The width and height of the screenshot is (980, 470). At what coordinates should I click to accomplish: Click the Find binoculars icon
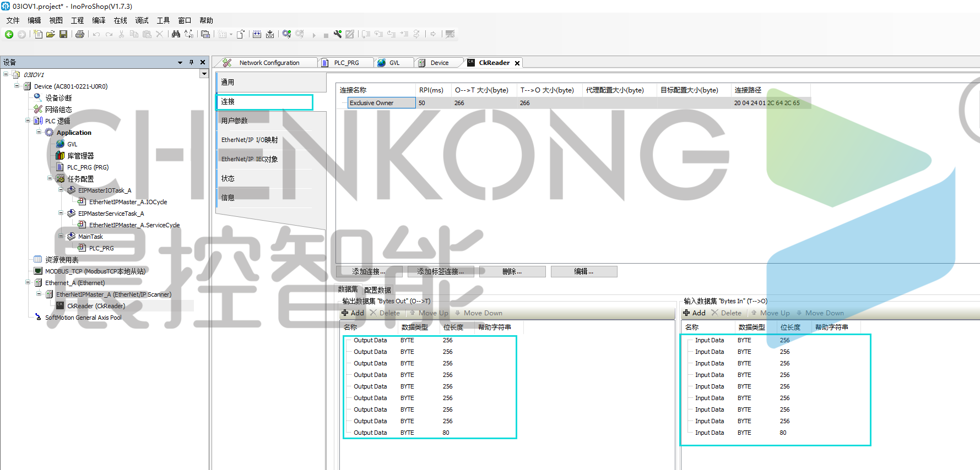(x=176, y=34)
